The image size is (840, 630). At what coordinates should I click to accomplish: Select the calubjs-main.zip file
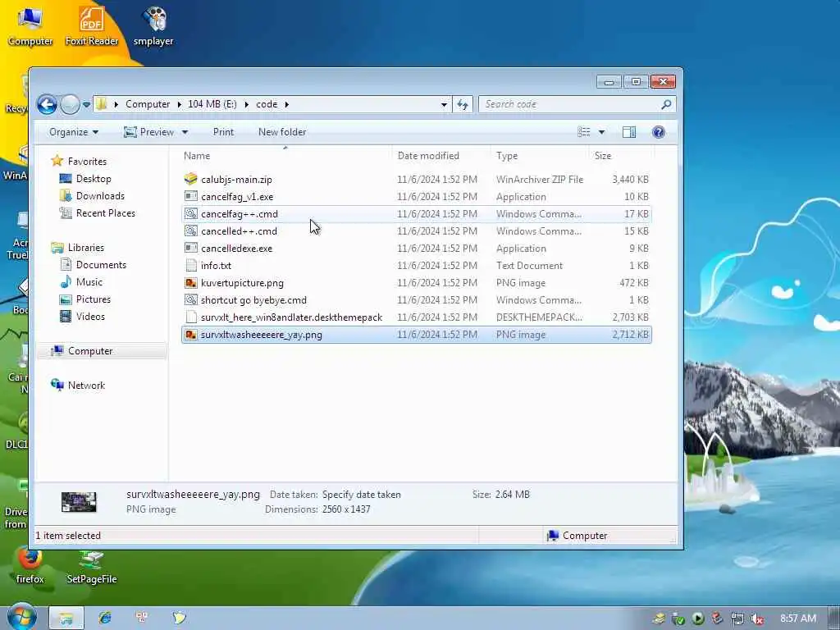tap(416, 180)
